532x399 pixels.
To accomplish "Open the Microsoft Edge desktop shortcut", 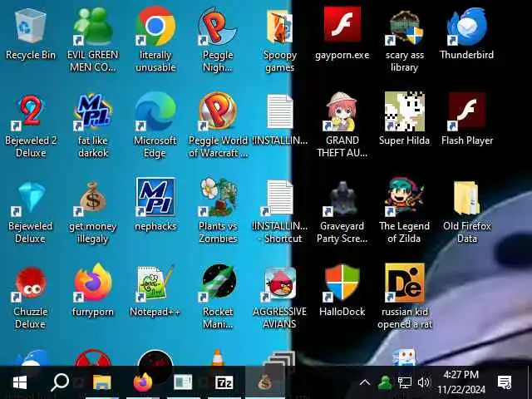I will click(155, 111).
